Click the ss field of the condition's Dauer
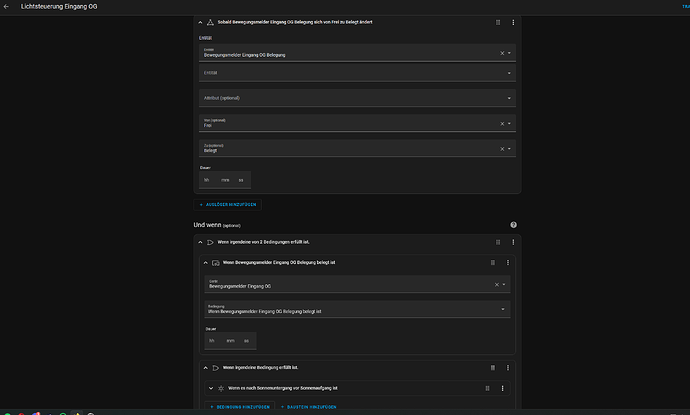690x415 pixels. 246,341
